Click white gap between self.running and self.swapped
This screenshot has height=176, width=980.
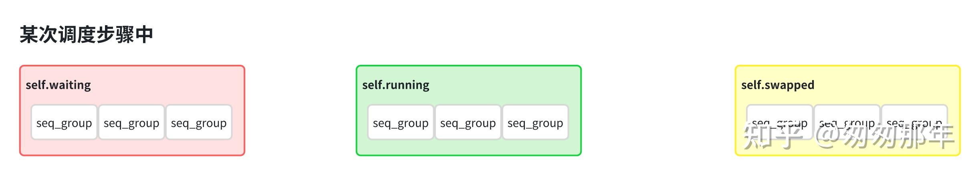pos(658,110)
